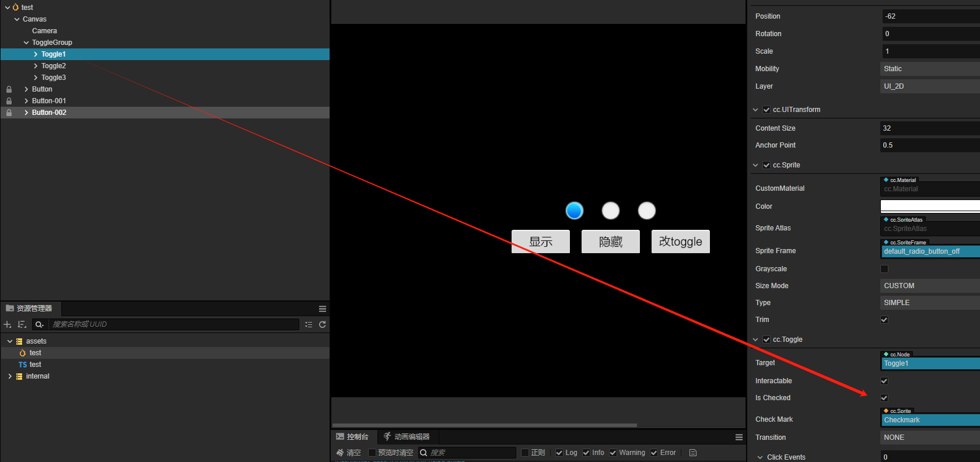Open the log file icon in console toolbar
The width and height of the screenshot is (980, 462).
(x=693, y=453)
